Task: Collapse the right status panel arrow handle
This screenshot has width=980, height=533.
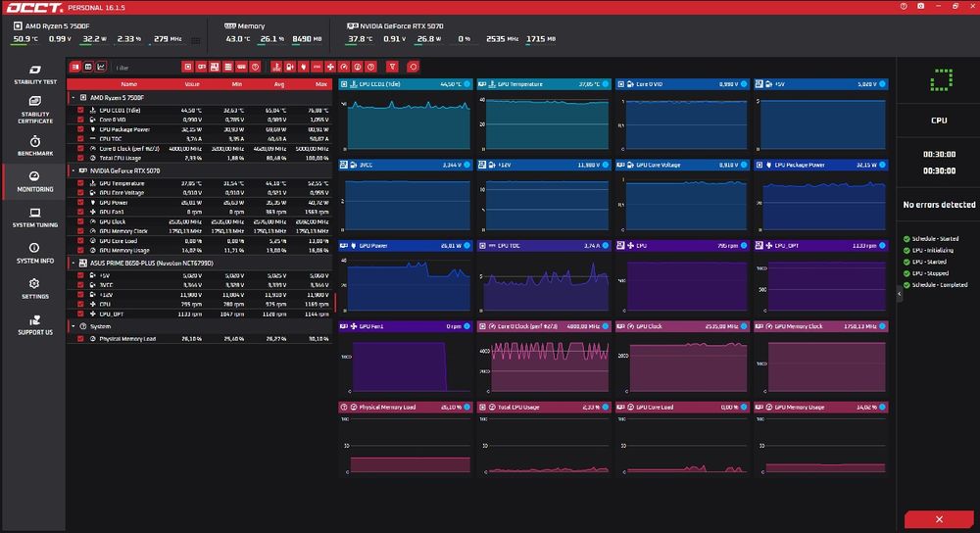Action: [900, 293]
